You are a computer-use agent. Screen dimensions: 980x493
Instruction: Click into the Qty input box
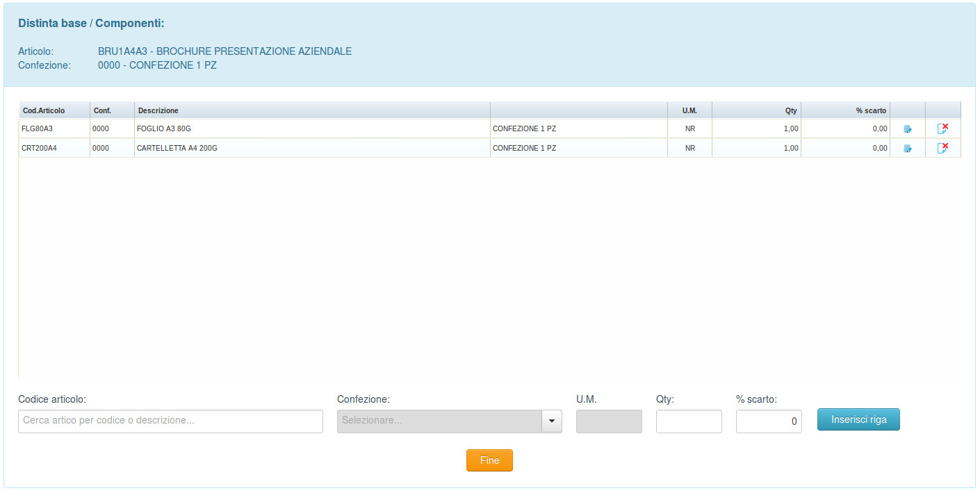click(x=689, y=421)
